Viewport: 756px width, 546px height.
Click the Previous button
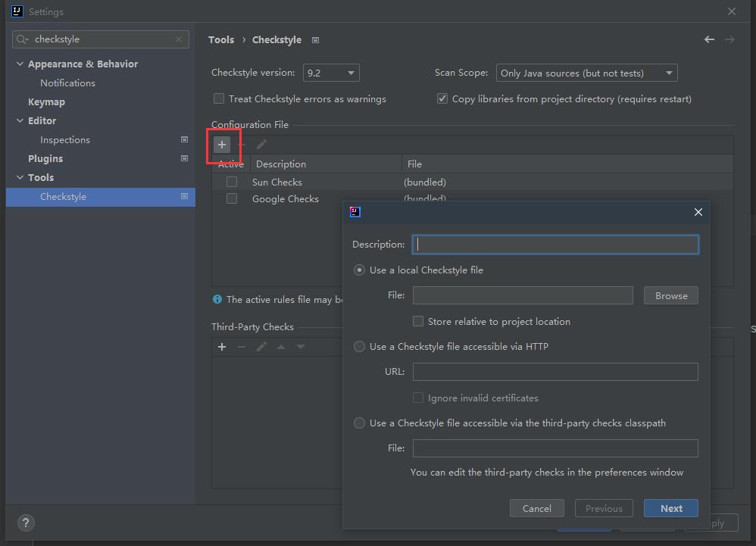tap(604, 508)
